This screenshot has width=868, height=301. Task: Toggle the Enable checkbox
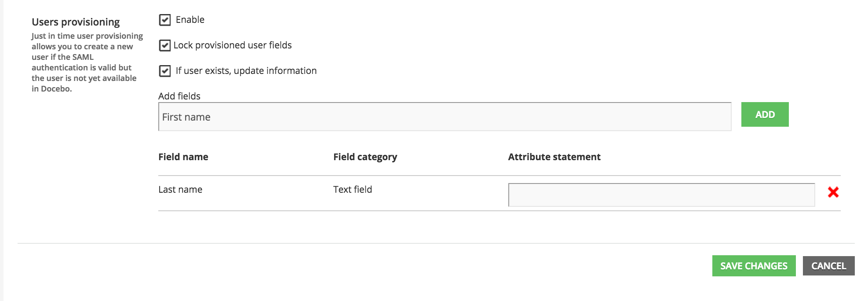pos(164,20)
